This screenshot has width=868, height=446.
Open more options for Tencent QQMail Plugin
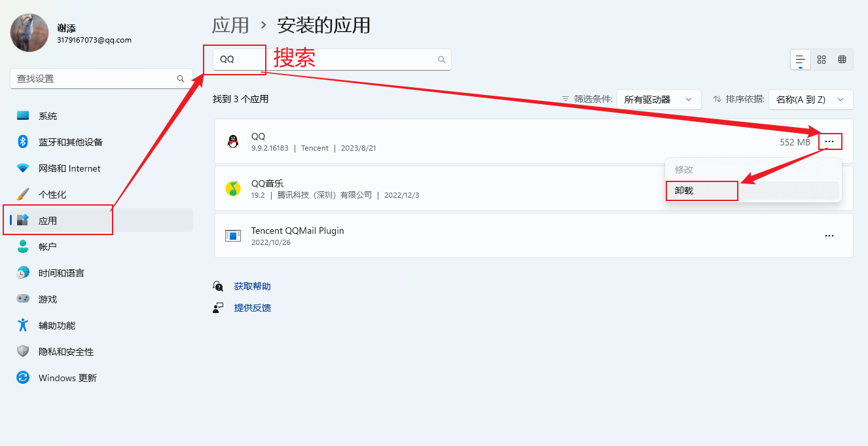click(829, 236)
